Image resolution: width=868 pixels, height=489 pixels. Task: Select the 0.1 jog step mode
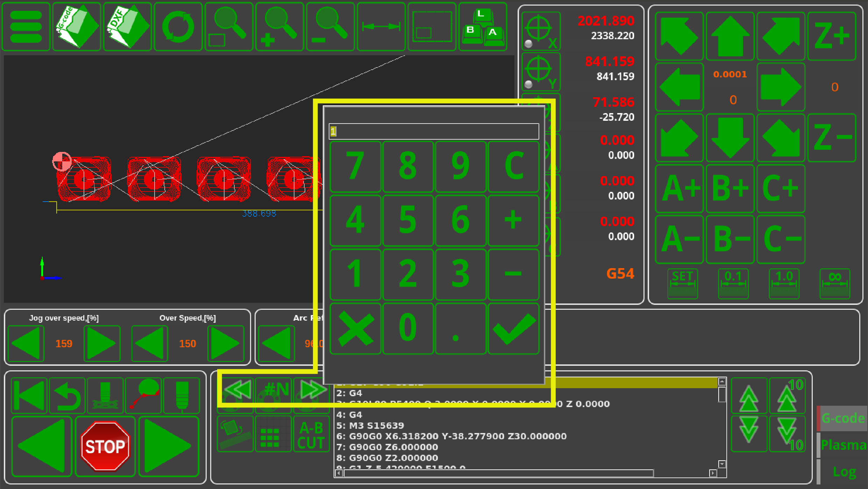point(733,284)
